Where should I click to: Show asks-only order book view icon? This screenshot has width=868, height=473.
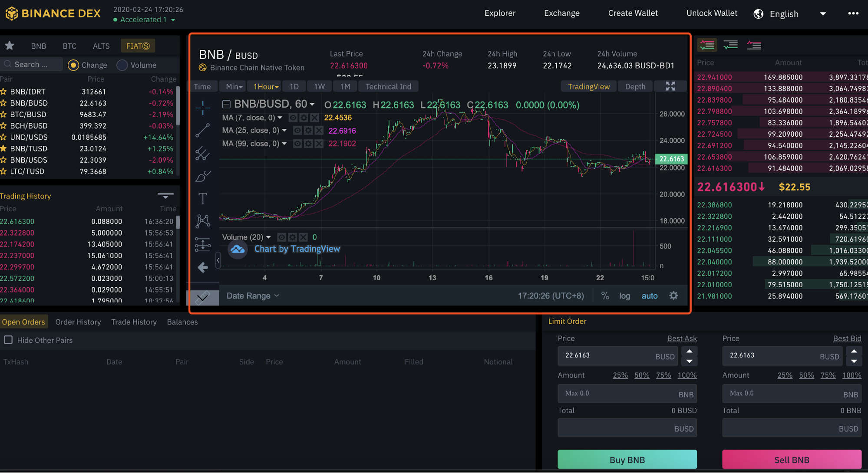pos(754,45)
